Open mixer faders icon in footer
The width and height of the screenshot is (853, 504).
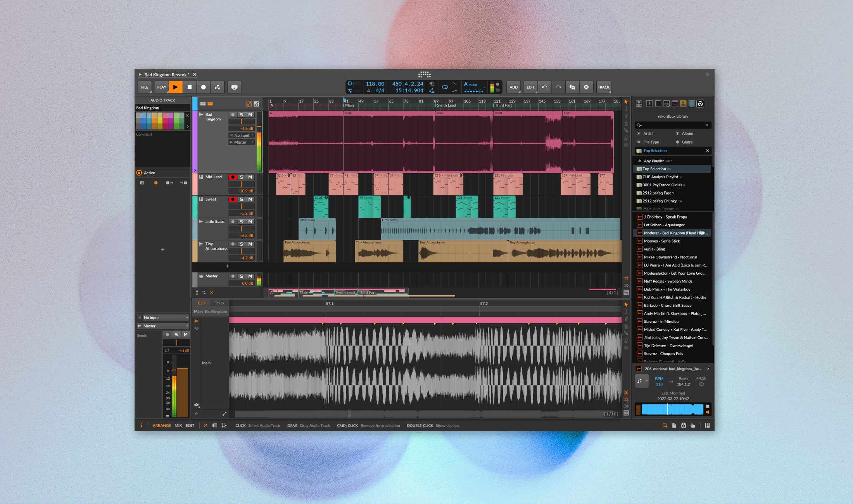[224, 425]
